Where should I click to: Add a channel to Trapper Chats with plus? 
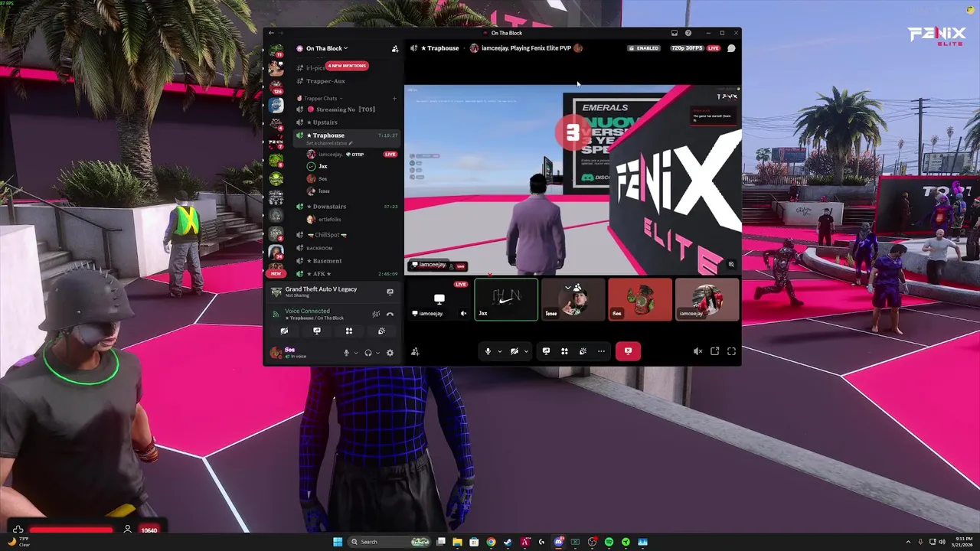tap(394, 98)
